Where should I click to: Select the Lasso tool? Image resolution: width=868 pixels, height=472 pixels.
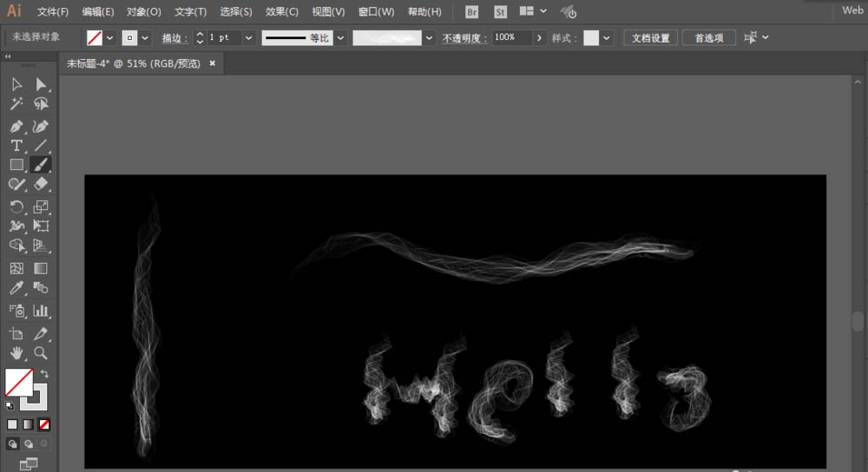click(x=41, y=103)
